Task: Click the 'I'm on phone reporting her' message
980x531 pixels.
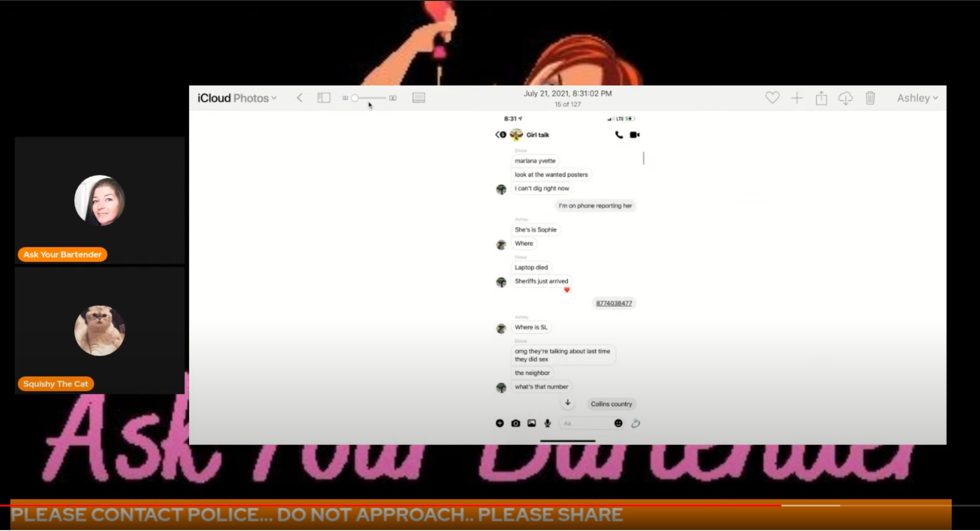Action: [x=595, y=206]
